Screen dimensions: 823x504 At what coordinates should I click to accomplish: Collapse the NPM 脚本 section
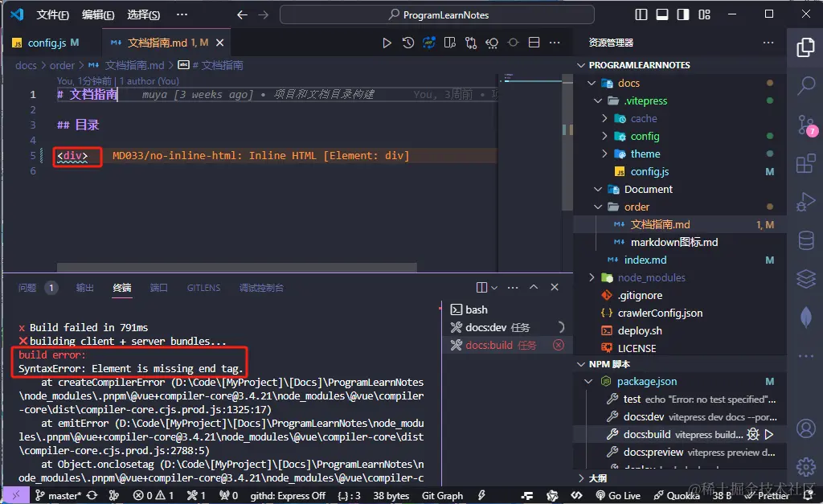coord(581,364)
